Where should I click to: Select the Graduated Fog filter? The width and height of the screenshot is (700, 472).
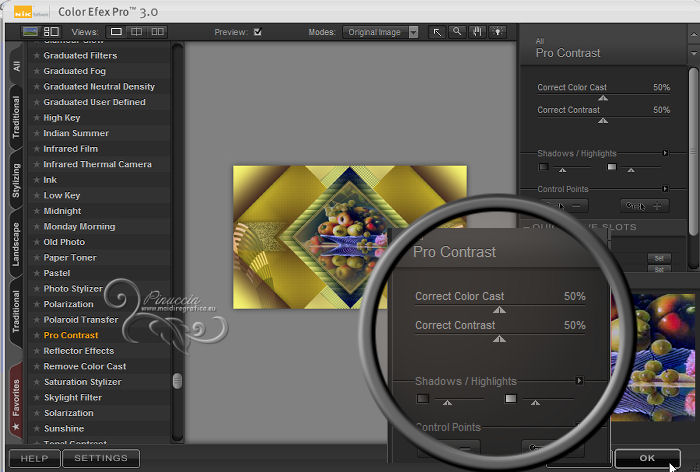[75, 71]
